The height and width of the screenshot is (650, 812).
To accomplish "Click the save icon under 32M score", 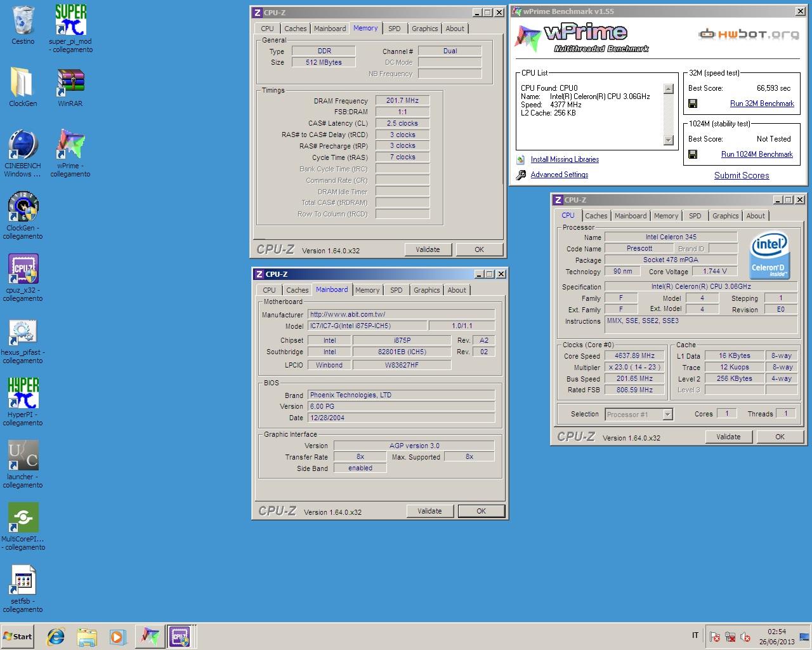I will click(x=693, y=103).
